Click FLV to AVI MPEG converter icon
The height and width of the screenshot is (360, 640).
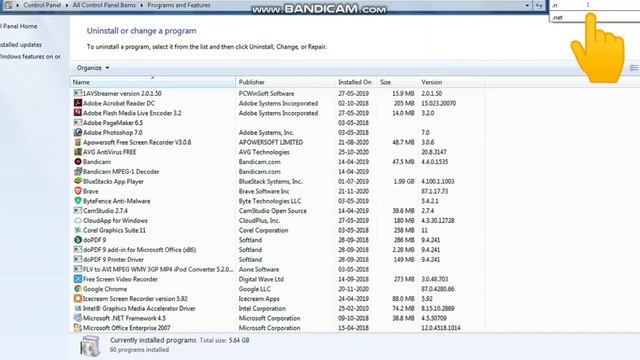coord(78,269)
